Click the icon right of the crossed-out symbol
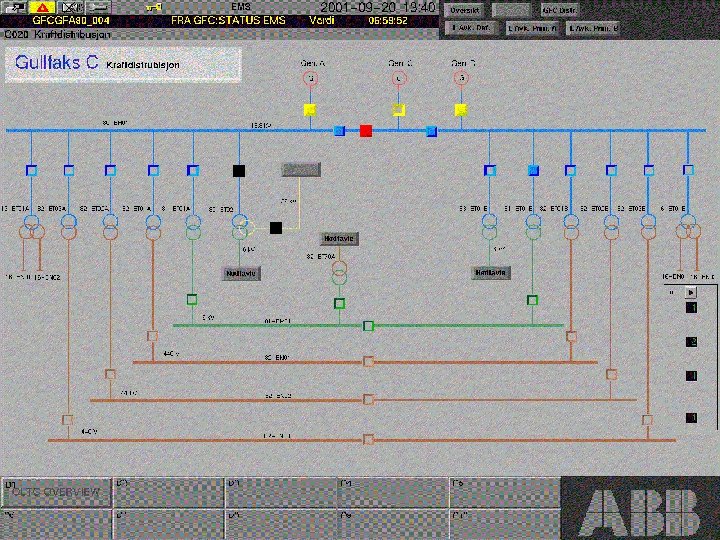This screenshot has height=540, width=720. click(99, 7)
